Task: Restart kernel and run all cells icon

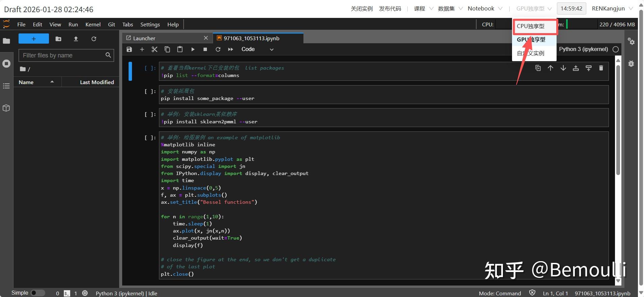Action: pos(231,49)
